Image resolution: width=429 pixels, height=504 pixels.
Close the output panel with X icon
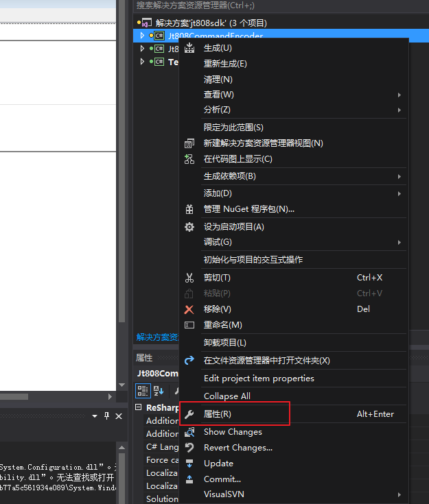(119, 416)
